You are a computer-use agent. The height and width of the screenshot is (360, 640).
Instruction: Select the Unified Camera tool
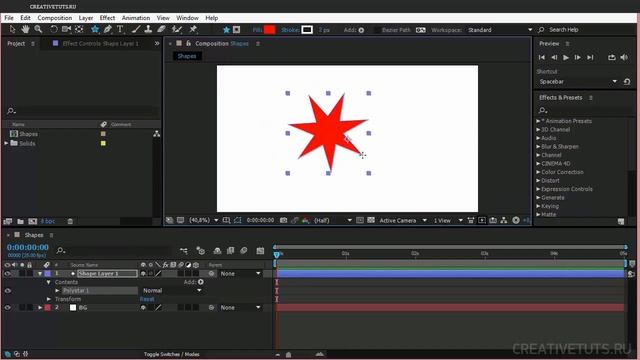point(66,29)
